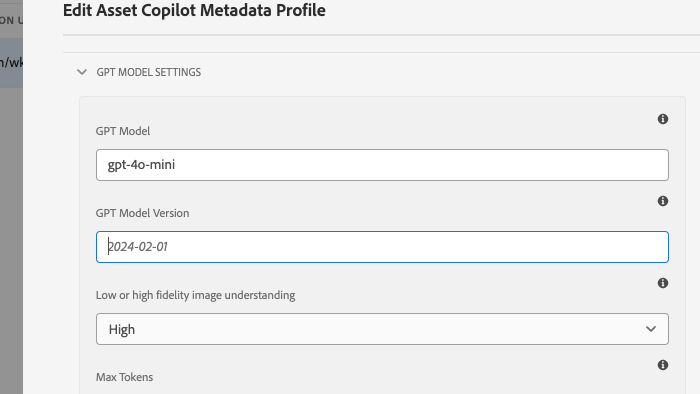This screenshot has height=394, width=700.
Task: Click info icon for image fidelity setting
Action: [662, 283]
